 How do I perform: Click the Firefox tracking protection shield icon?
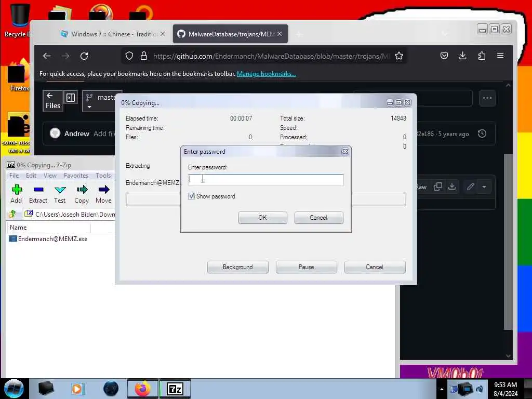(x=129, y=56)
